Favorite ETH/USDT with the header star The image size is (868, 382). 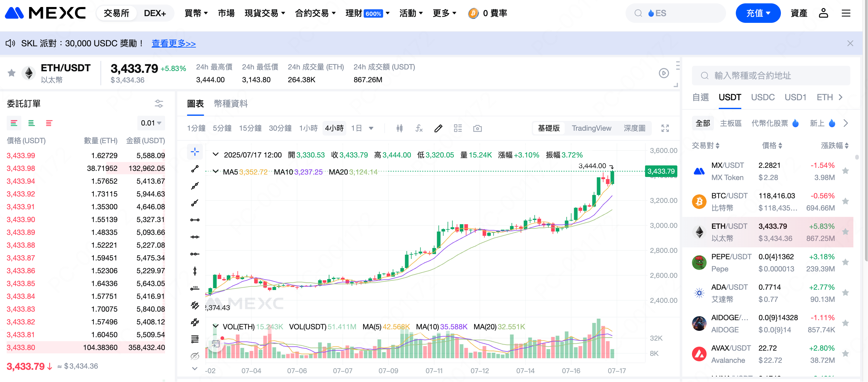click(x=12, y=73)
